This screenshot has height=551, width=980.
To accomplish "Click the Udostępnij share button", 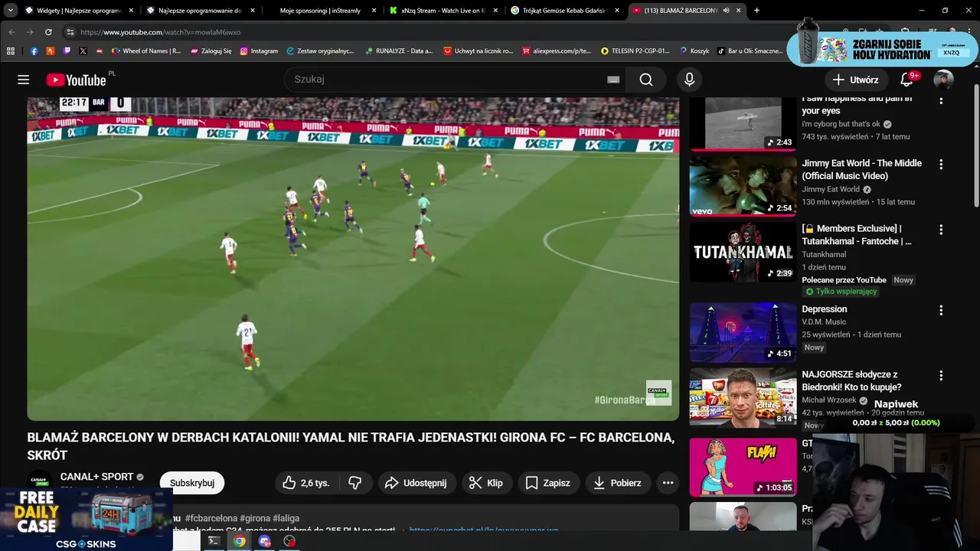I will coord(417,483).
